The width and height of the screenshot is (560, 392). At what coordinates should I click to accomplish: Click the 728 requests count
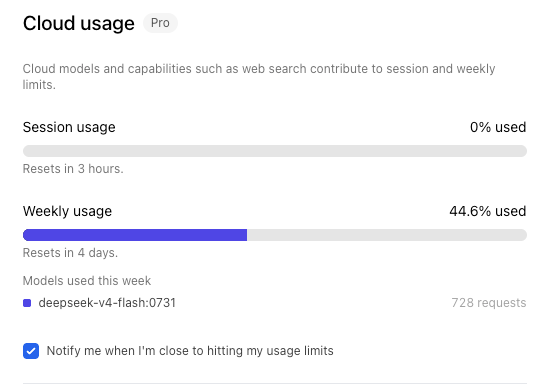point(489,303)
